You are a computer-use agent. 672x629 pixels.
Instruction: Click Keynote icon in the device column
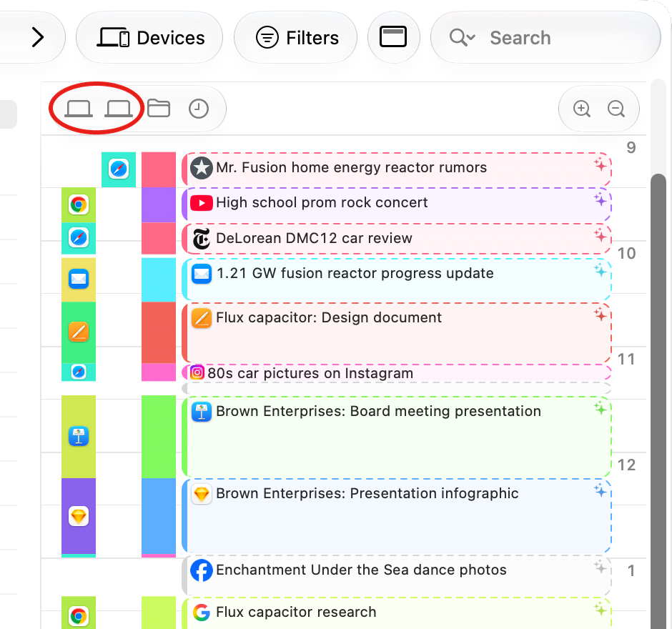tap(79, 437)
